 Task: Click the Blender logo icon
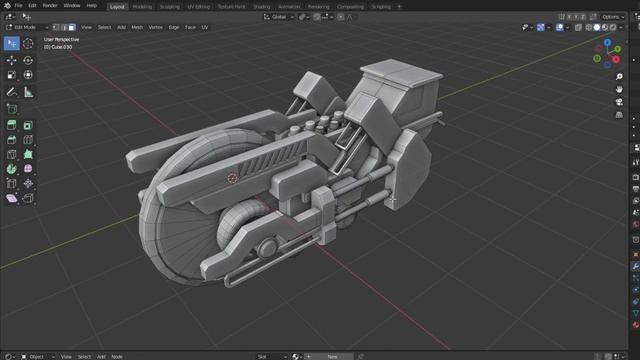7,6
